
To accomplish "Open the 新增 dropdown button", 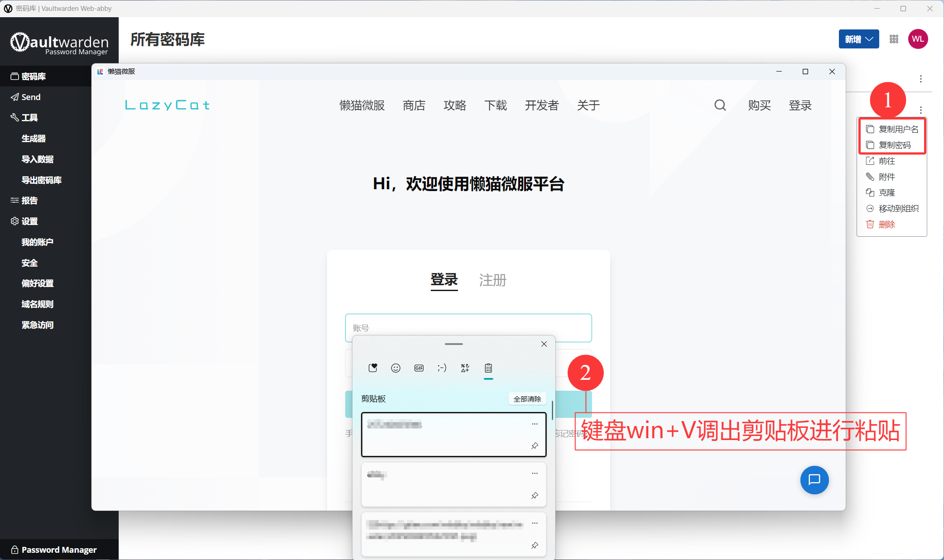I will pos(858,39).
